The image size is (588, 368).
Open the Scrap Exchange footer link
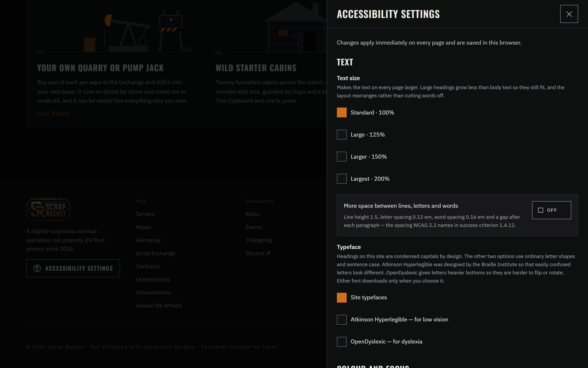click(x=155, y=253)
